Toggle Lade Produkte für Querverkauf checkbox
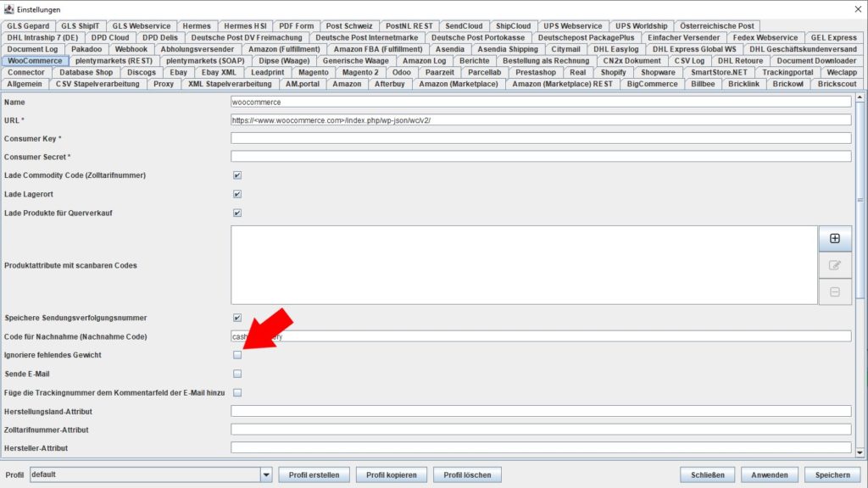Image resolution: width=868 pixels, height=488 pixels. pyautogui.click(x=237, y=213)
